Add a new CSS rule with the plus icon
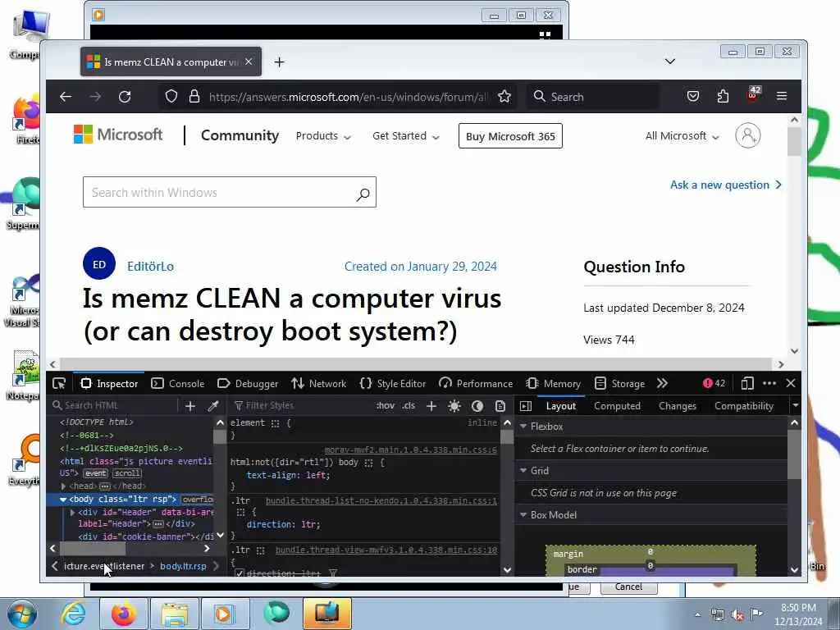This screenshot has height=630, width=840. 431,406
